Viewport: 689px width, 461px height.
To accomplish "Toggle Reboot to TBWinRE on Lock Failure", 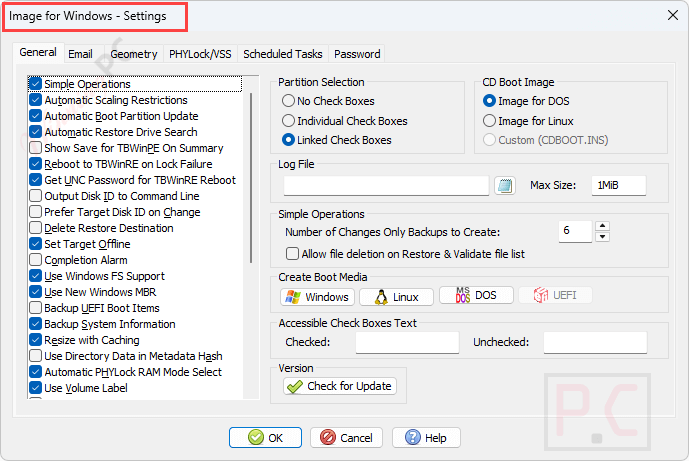I will click(x=36, y=164).
